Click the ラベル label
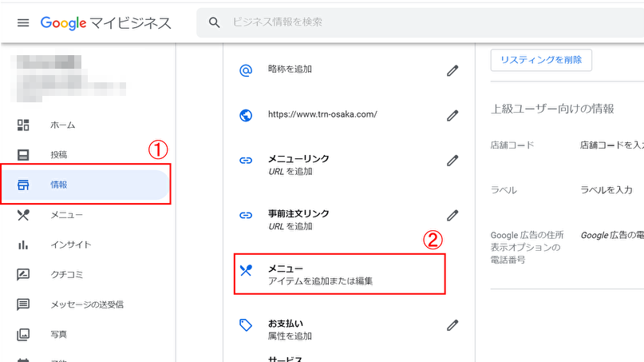644x362 pixels. click(504, 190)
